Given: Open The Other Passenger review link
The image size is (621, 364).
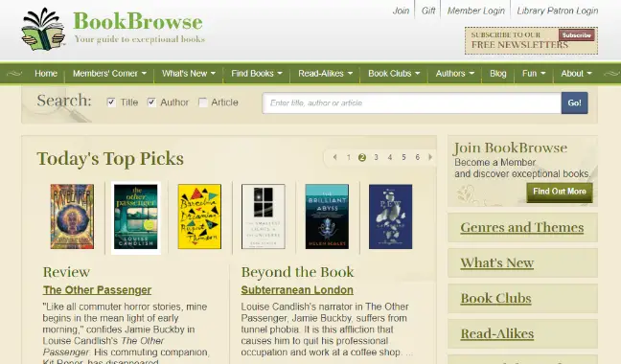Looking at the screenshot, I should 97,290.
